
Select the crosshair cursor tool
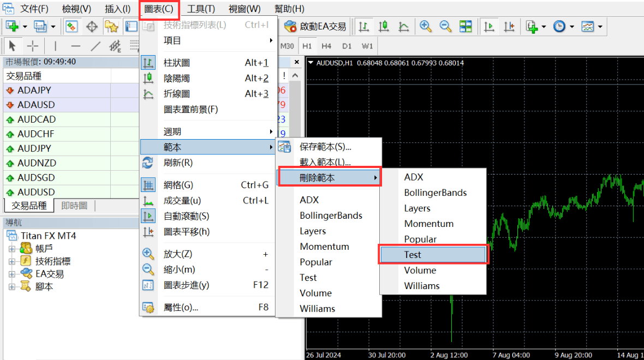tap(33, 46)
